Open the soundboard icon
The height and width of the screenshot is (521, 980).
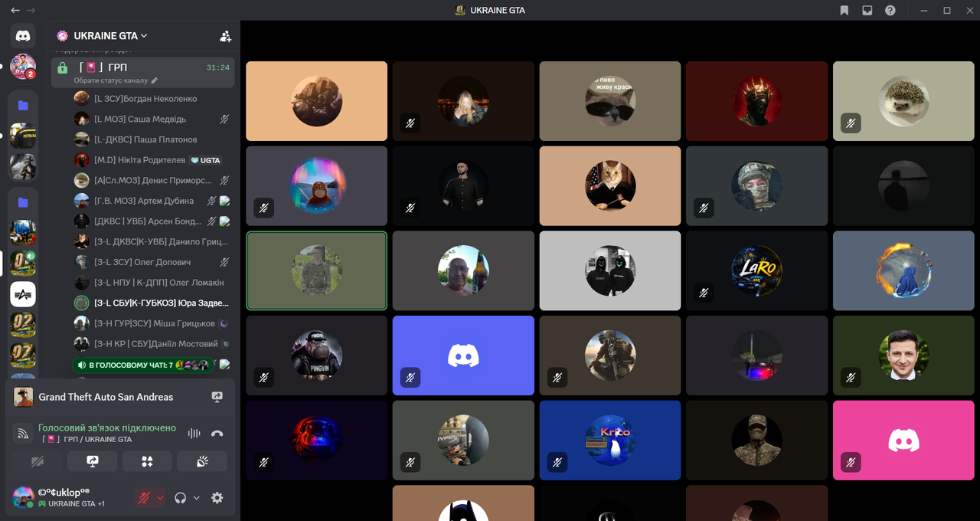point(202,461)
